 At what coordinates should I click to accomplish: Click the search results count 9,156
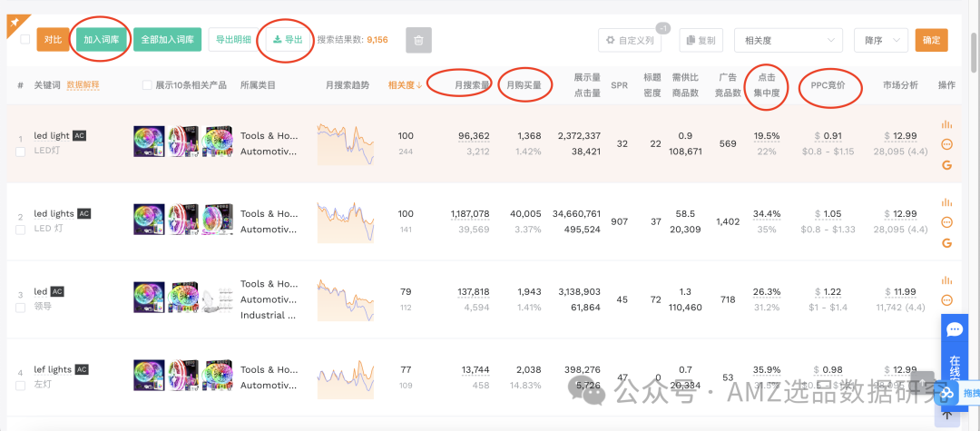point(377,39)
